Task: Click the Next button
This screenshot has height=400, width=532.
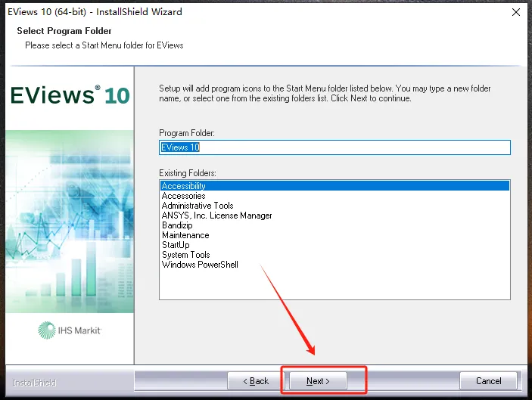Action: point(318,381)
